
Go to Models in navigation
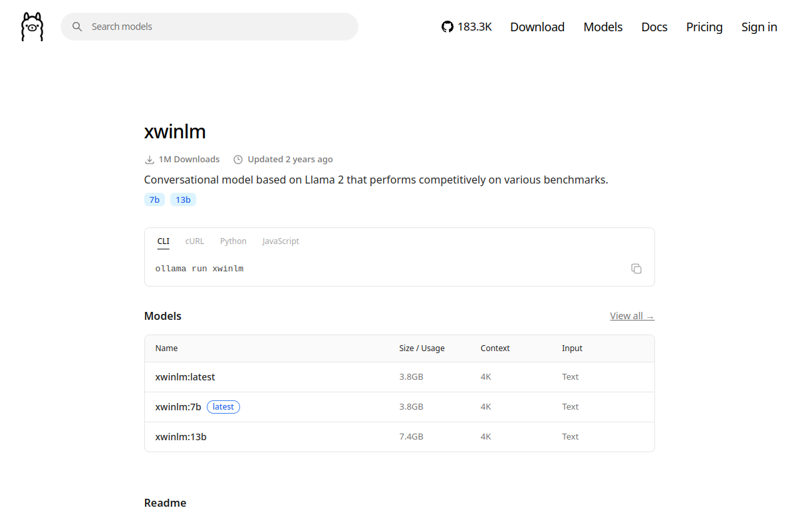pos(603,27)
